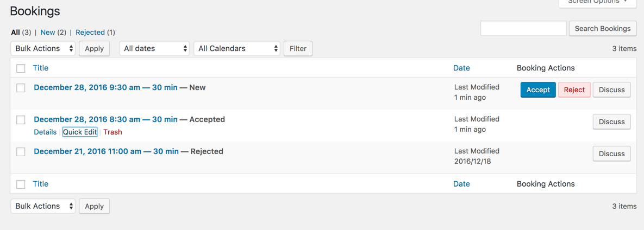Open the top Bulk Actions dropdown
The image size is (644, 230).
click(x=43, y=48)
